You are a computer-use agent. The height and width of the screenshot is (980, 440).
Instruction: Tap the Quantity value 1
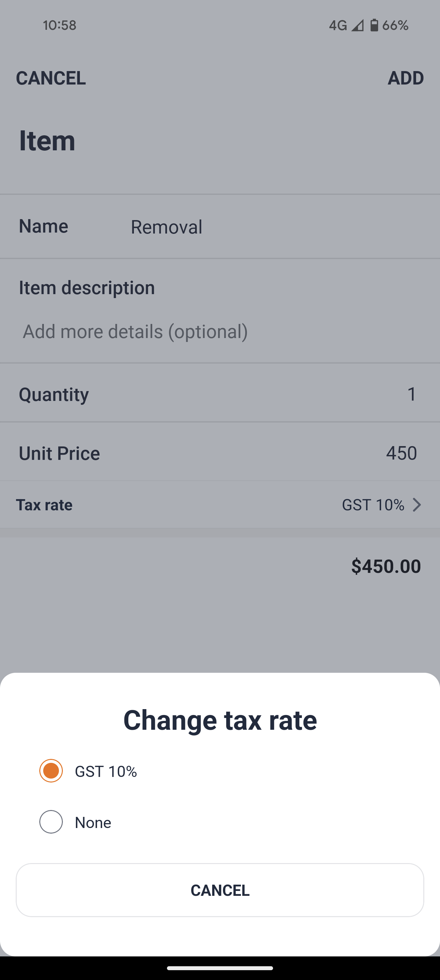coord(412,394)
